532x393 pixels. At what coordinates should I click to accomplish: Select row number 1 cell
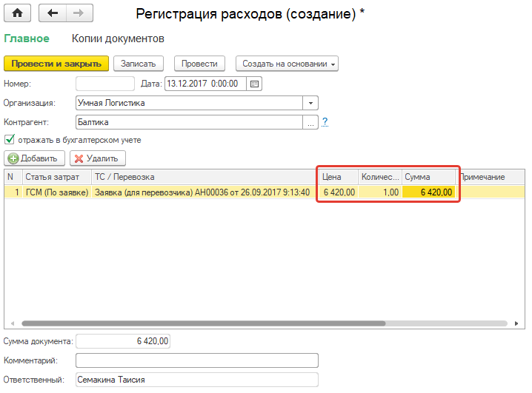tap(13, 192)
